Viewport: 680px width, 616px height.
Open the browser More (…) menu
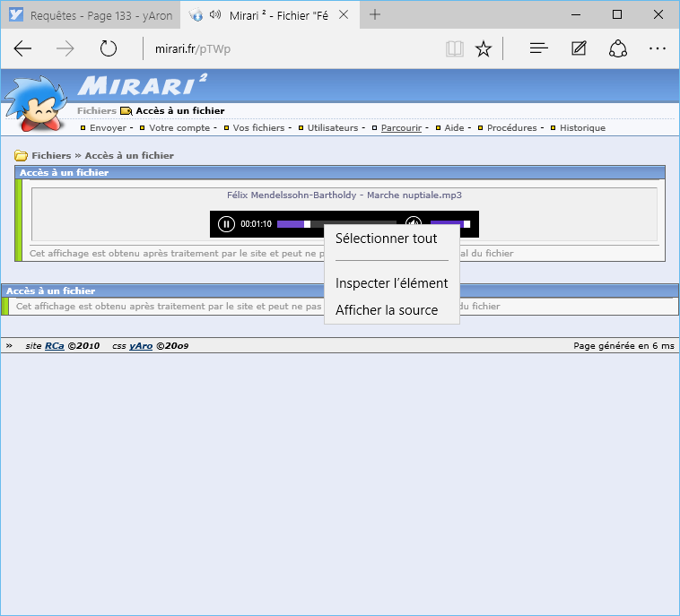(x=657, y=48)
